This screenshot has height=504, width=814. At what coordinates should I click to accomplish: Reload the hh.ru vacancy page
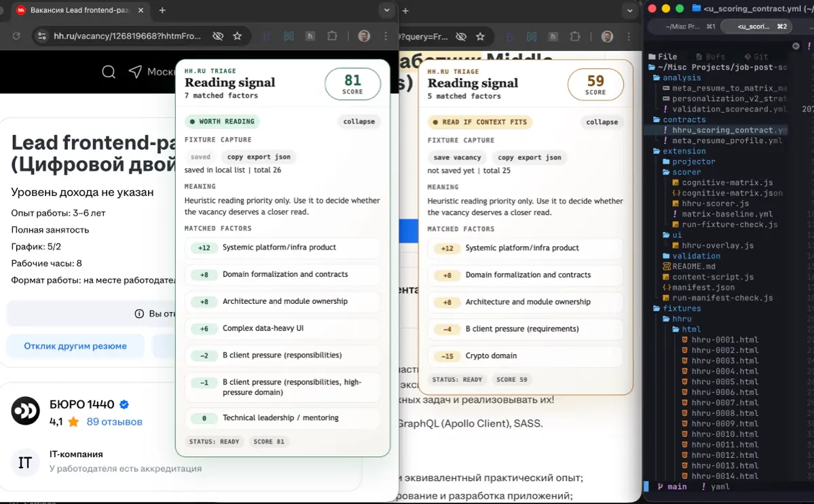point(16,36)
